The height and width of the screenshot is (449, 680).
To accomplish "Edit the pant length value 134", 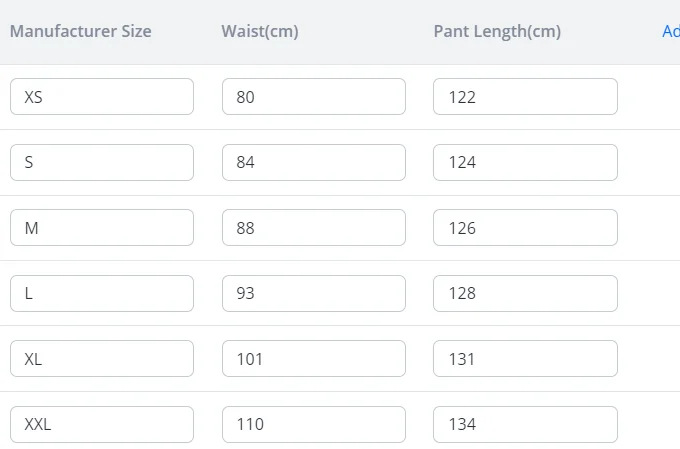I will pos(525,424).
